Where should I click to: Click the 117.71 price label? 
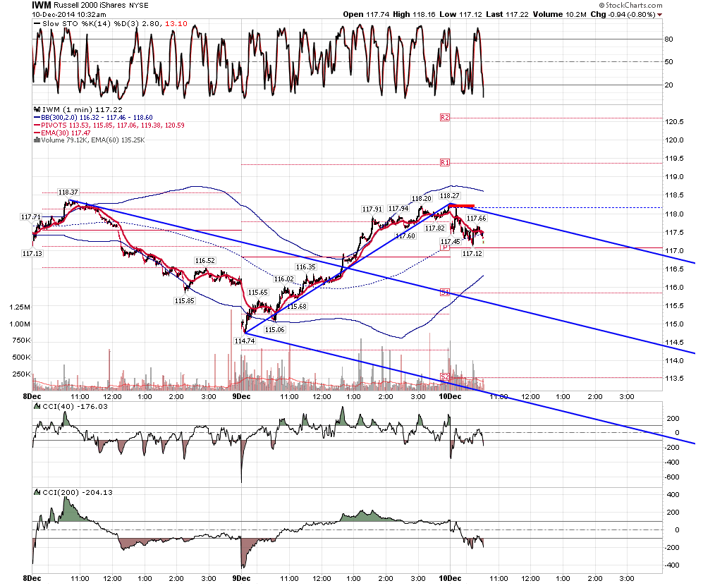click(31, 217)
